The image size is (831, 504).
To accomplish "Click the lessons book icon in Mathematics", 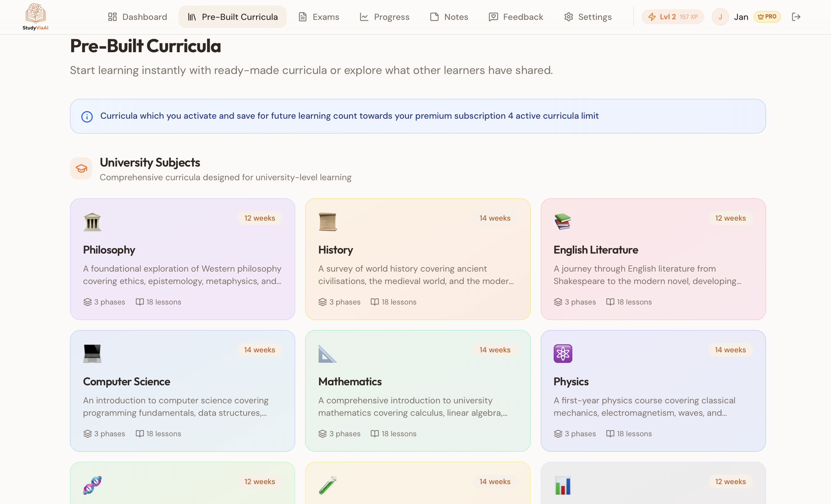I will pos(375,434).
